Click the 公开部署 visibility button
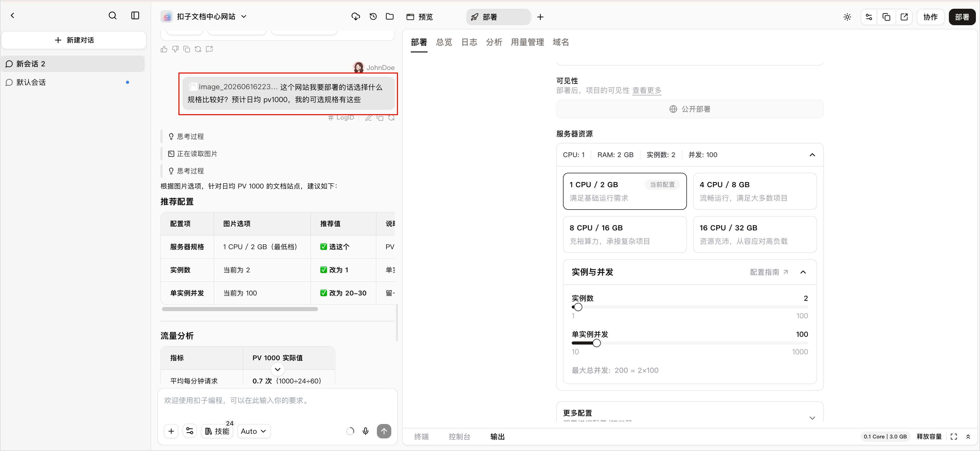This screenshot has width=980, height=451. click(690, 109)
